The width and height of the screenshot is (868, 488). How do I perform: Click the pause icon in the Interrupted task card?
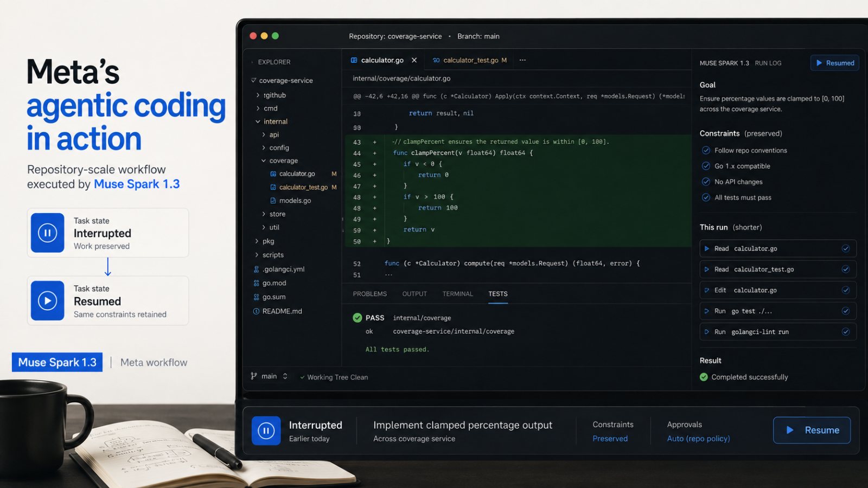click(47, 233)
